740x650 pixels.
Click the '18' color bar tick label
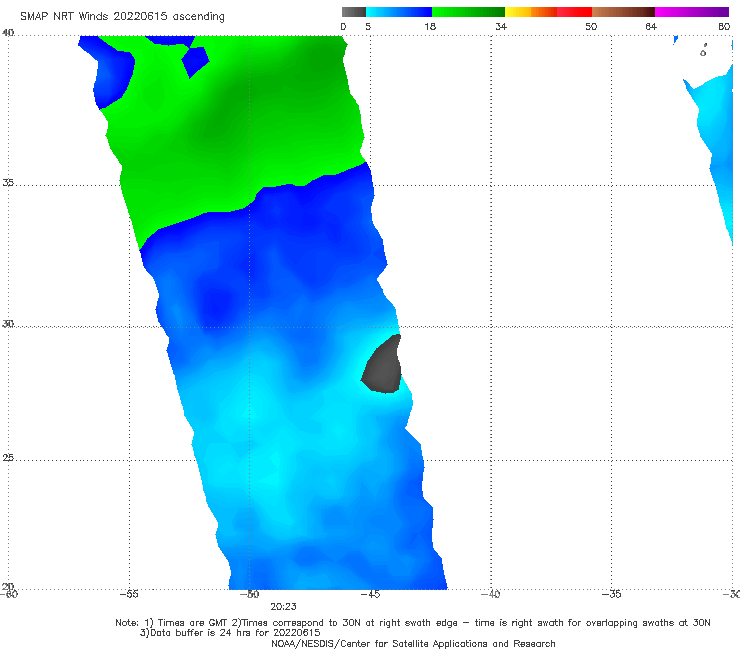click(430, 26)
